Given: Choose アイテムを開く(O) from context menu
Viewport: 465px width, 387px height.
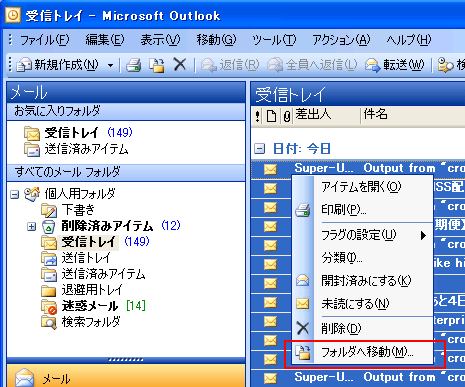Looking at the screenshot, I should [363, 187].
